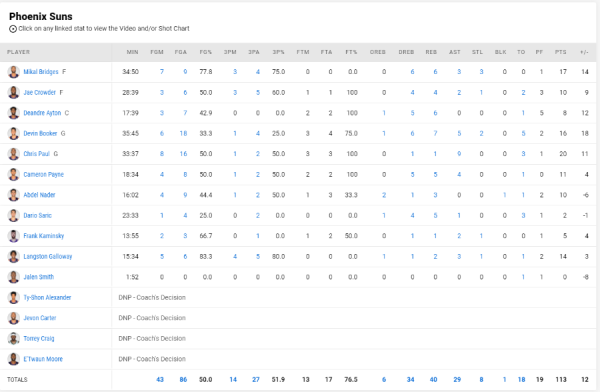Open Devin Booker's player page
The height and width of the screenshot is (392, 600).
pos(40,134)
